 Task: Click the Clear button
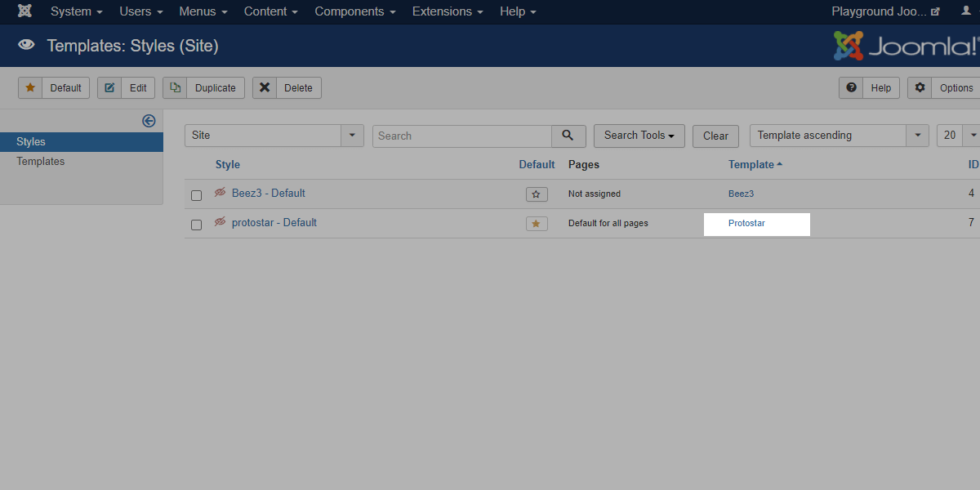pos(715,136)
